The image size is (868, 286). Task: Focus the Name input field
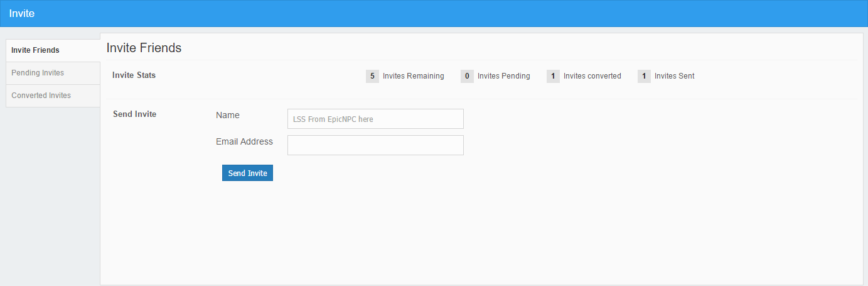point(375,119)
